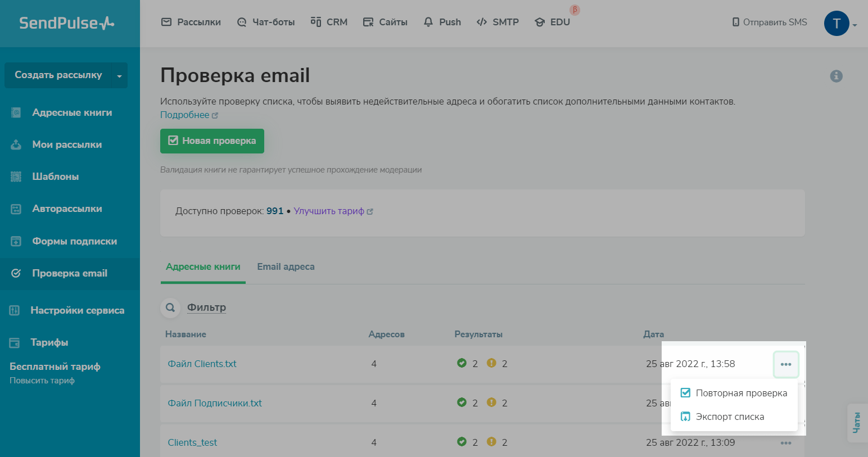
Task: Open the Чаты side panel tab
Action: (x=857, y=423)
